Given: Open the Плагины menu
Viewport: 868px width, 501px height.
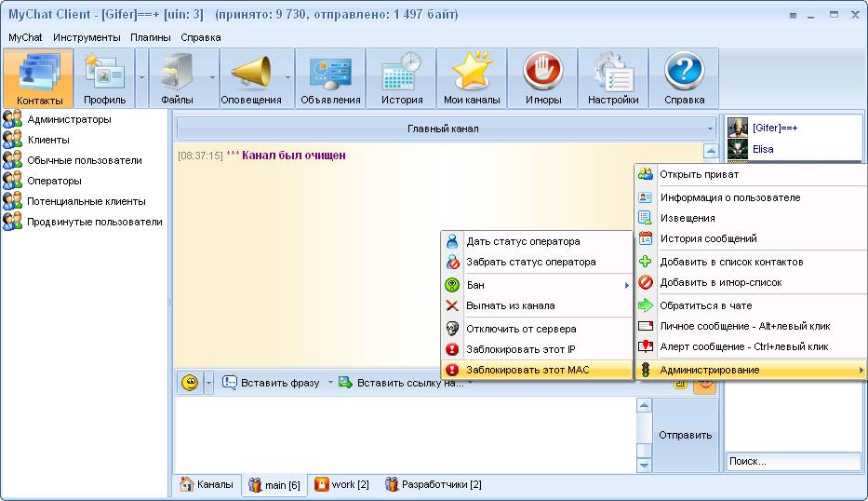Looking at the screenshot, I should (x=151, y=37).
